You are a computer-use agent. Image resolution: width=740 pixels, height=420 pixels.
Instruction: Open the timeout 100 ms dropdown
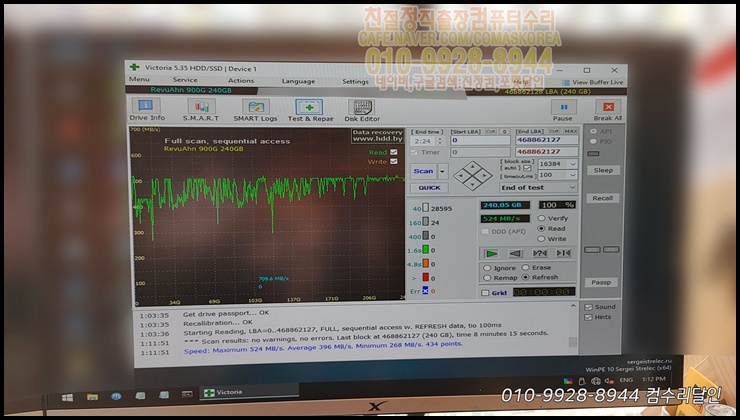point(573,175)
